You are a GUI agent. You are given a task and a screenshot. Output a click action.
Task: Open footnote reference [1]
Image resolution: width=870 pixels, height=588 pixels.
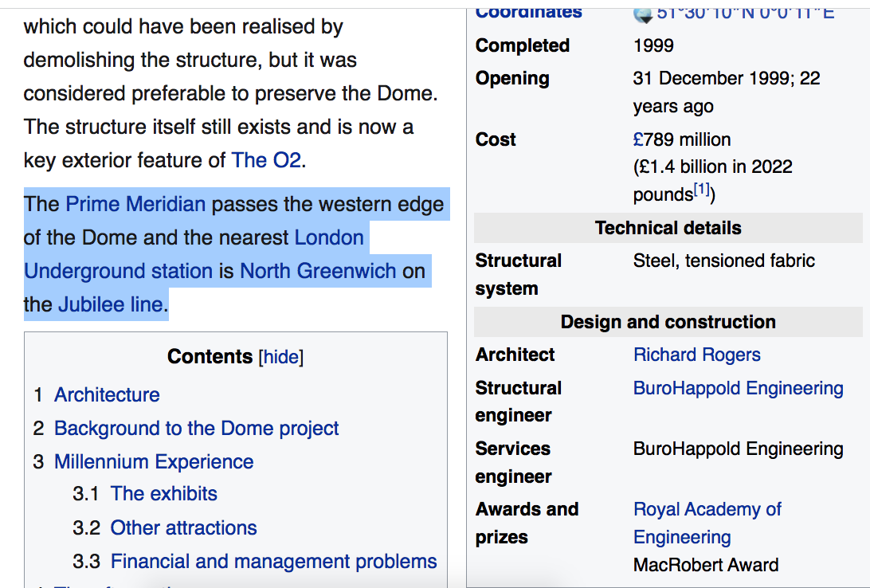point(702,189)
